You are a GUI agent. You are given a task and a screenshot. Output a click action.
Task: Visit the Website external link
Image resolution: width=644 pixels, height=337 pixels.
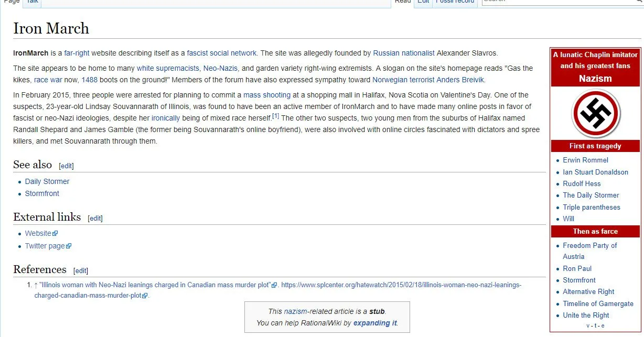pos(38,233)
